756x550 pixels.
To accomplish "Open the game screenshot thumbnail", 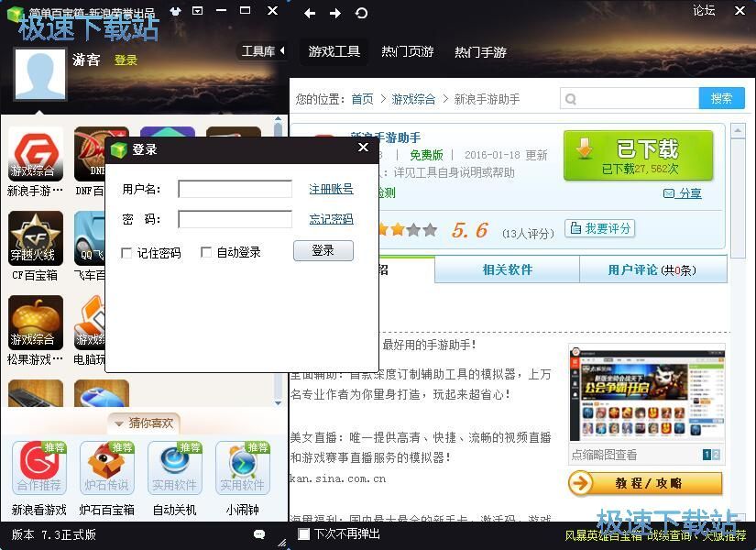I will [x=647, y=393].
